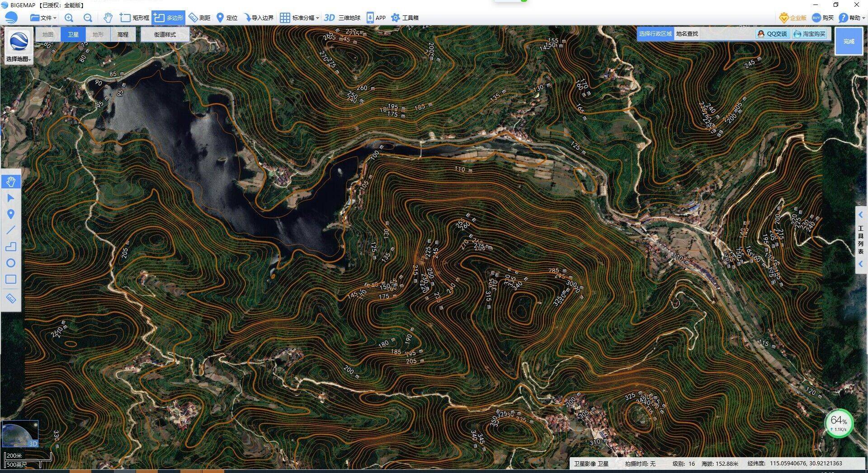Select the line drawing tool in left sidebar
The width and height of the screenshot is (868, 473).
click(11, 230)
